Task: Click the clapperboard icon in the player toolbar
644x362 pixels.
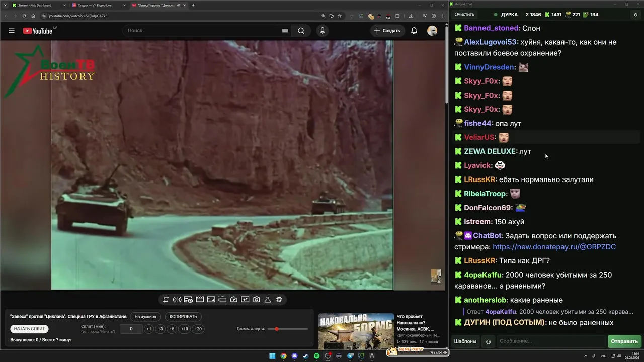Action: [200, 300]
